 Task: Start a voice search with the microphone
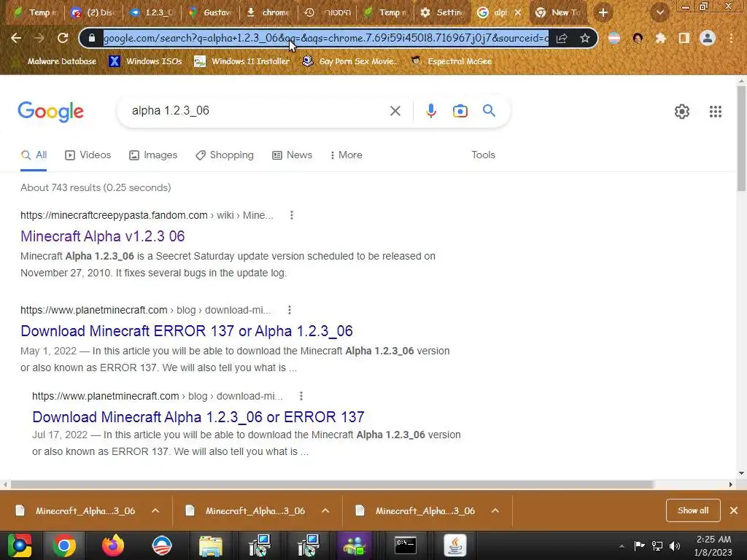click(430, 111)
